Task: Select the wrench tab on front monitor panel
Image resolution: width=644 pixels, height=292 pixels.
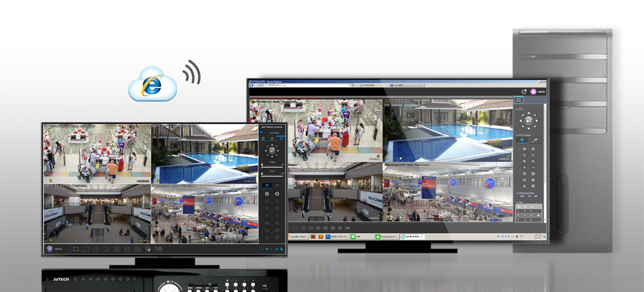Action: point(278,185)
